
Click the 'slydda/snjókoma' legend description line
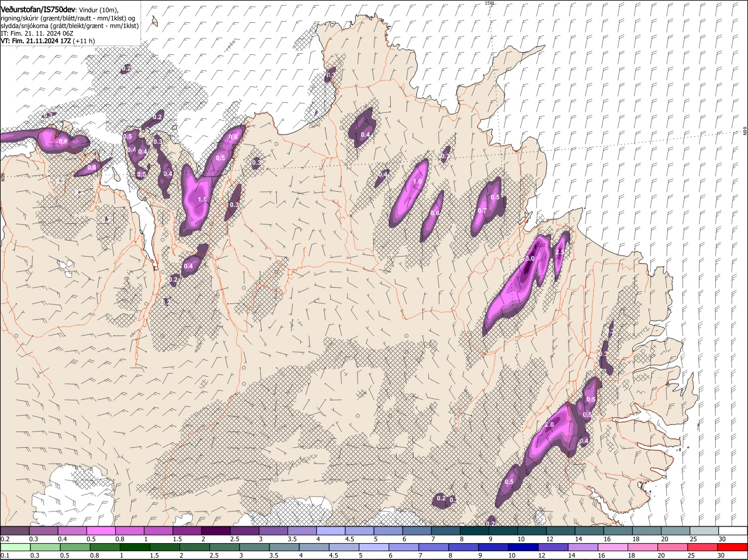pyautogui.click(x=70, y=26)
